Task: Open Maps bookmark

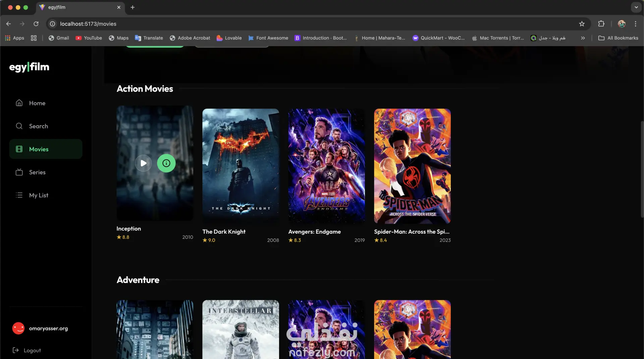Action: pos(119,38)
